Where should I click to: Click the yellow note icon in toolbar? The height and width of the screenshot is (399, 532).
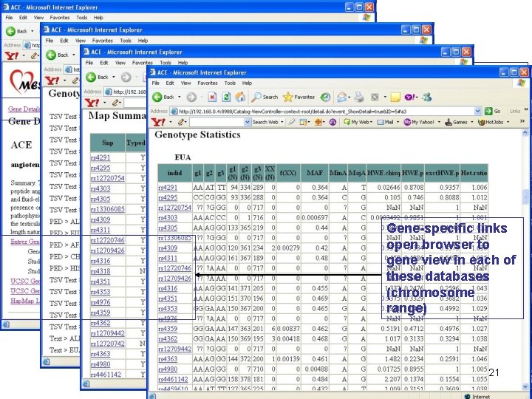(x=395, y=98)
